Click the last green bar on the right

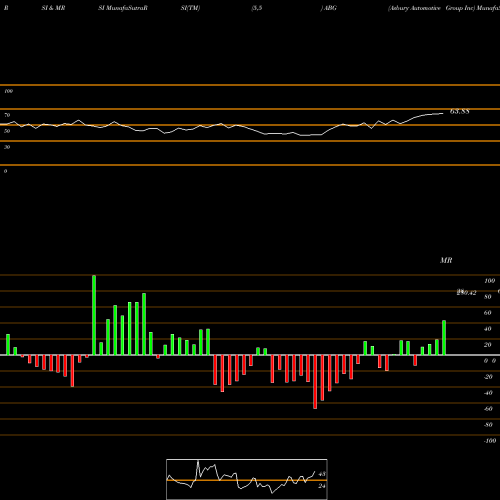tap(444, 338)
